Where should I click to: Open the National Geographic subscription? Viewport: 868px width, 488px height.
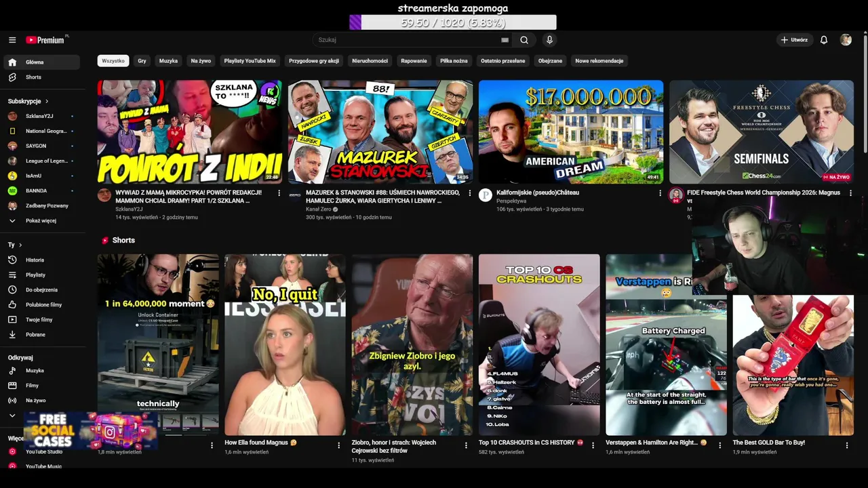click(x=41, y=131)
